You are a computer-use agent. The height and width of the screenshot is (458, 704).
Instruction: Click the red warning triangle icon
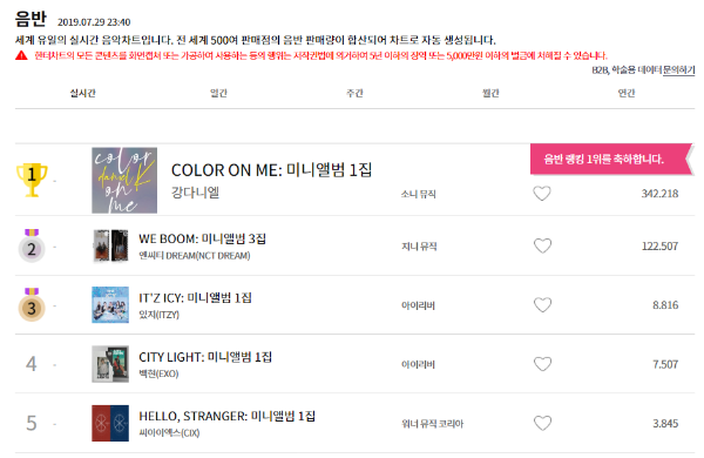21,55
